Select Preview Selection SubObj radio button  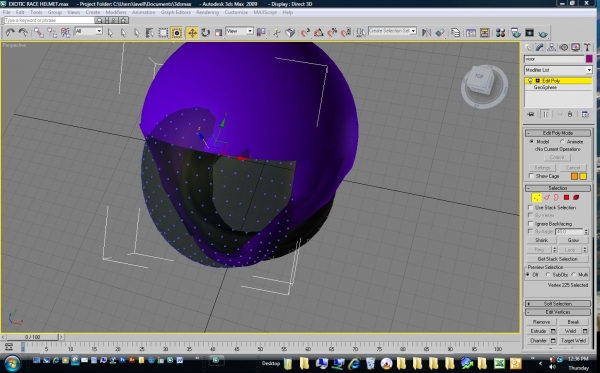[548, 275]
